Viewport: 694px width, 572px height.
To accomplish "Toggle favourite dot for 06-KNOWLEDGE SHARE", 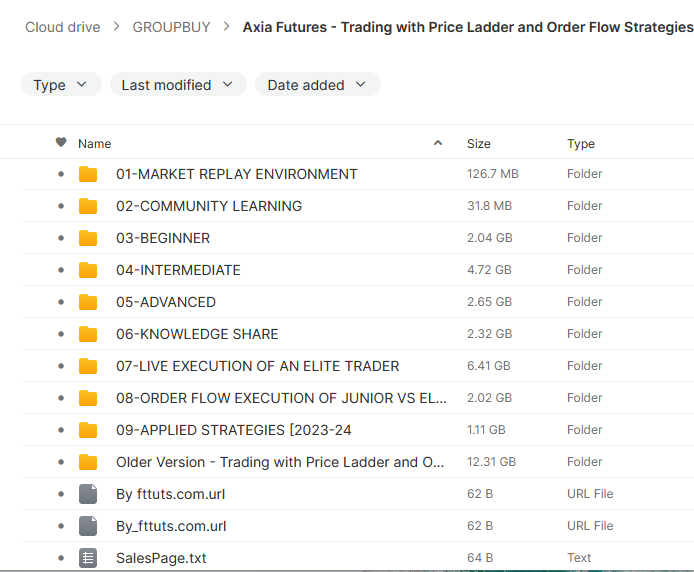I will (x=61, y=334).
